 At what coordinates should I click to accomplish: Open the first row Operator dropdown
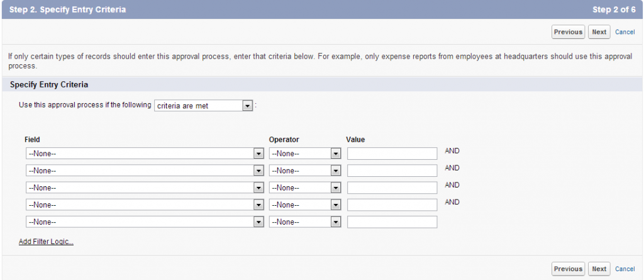(x=305, y=154)
